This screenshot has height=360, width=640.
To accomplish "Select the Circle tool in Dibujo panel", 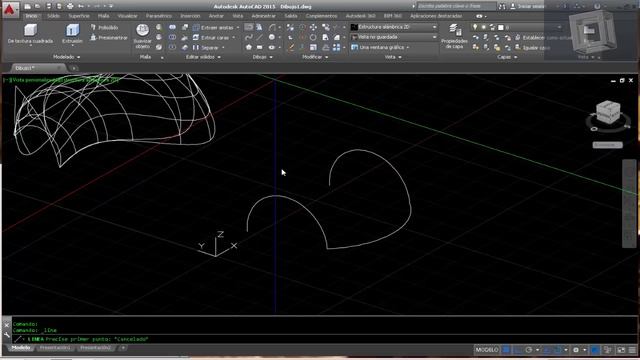I will click(272, 37).
